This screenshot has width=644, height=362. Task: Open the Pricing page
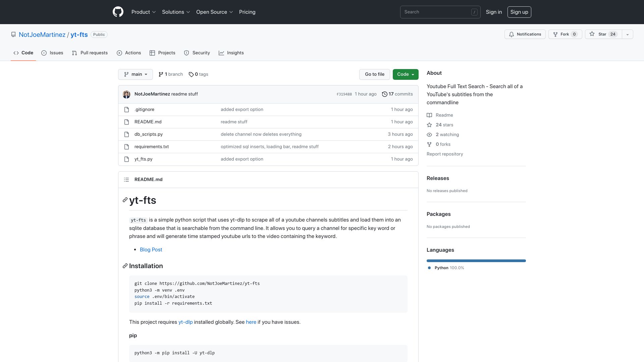pos(247,12)
